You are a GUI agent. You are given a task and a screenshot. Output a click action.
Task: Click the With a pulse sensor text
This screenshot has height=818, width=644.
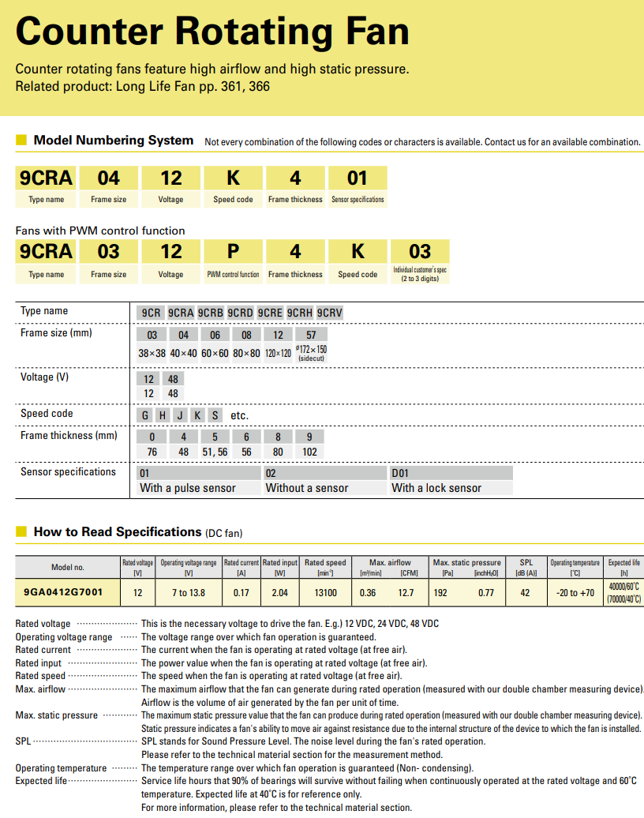(187, 488)
